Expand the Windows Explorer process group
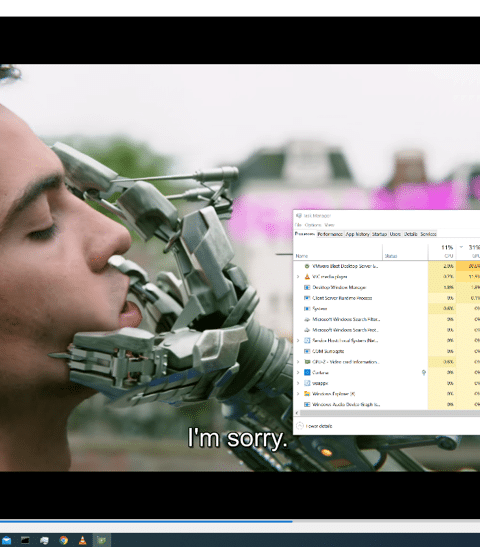Viewport: 480px width, 547px height. tap(298, 394)
